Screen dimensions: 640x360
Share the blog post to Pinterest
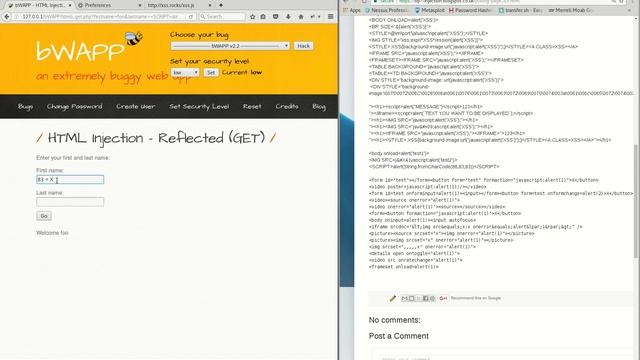coord(432,298)
